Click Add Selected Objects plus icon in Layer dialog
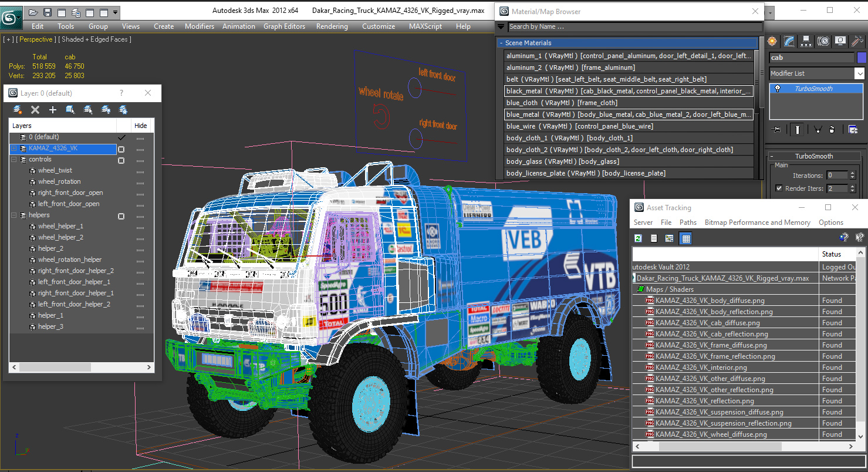The height and width of the screenshot is (472, 868). click(x=53, y=110)
